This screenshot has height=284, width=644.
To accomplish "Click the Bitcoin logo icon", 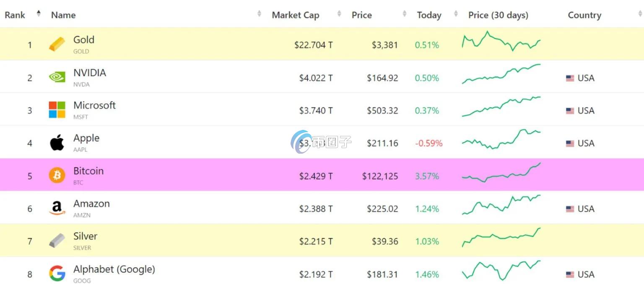I will pos(57,176).
